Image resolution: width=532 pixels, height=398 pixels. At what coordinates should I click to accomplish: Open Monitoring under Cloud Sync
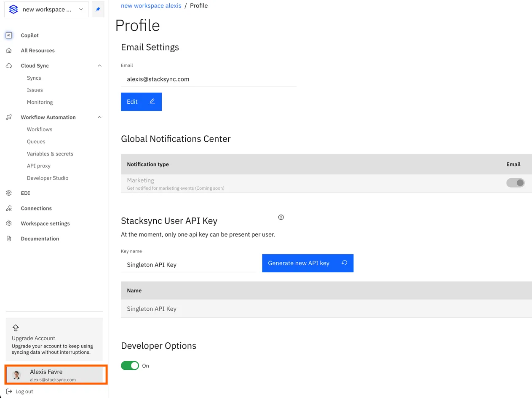pos(40,102)
